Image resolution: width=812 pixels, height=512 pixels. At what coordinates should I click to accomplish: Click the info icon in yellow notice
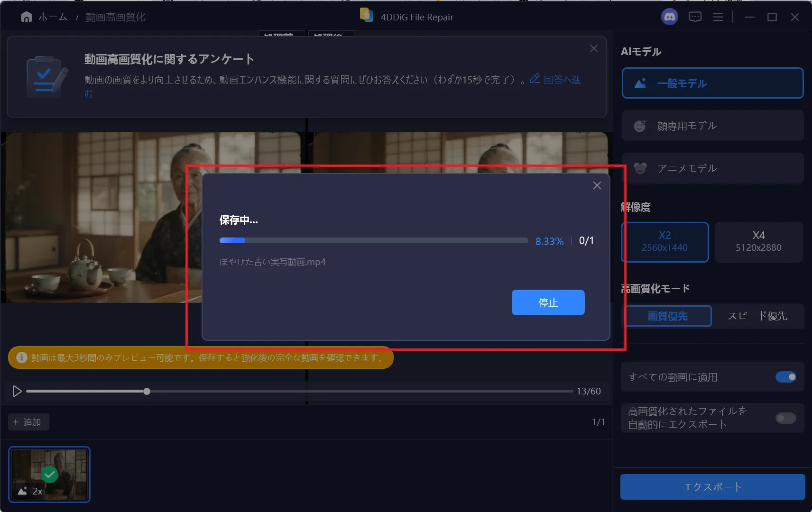coord(21,357)
